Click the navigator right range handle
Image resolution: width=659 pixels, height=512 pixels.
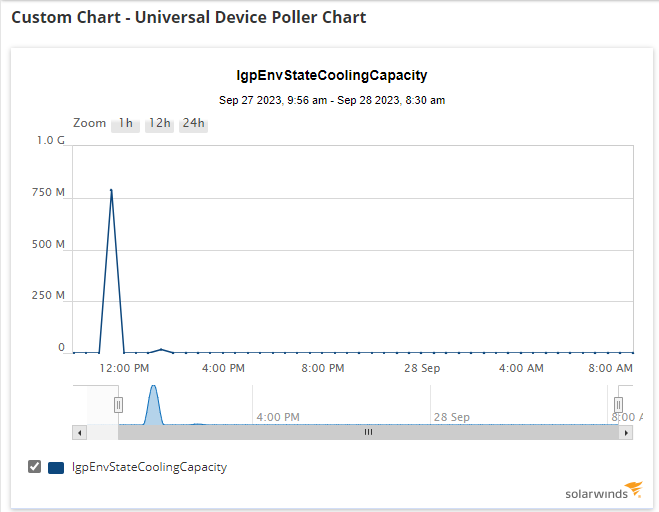click(618, 405)
